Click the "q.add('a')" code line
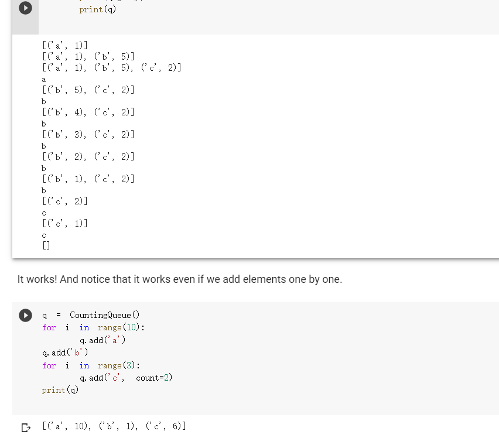Screen dimensions: 499x448 102,340
